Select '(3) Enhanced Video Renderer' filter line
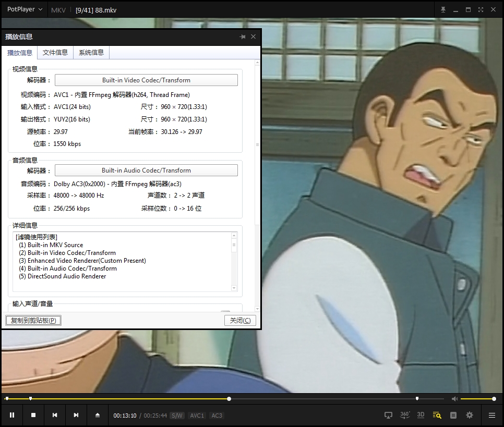Viewport: 504px width, 427px height. pyautogui.click(x=82, y=261)
